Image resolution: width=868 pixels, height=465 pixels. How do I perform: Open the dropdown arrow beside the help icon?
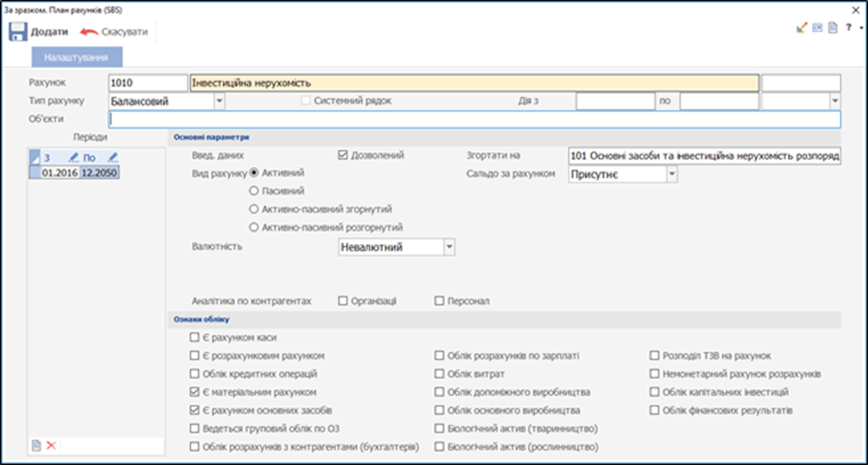tap(860, 28)
